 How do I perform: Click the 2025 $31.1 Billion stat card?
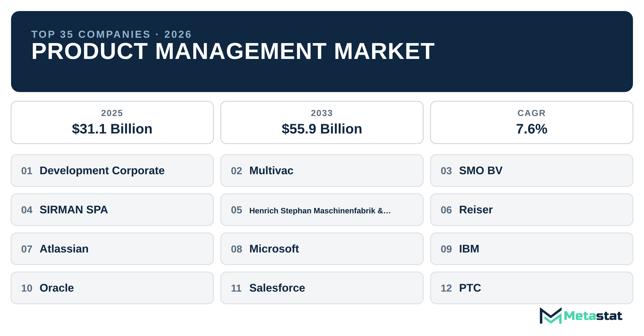pyautogui.click(x=112, y=122)
